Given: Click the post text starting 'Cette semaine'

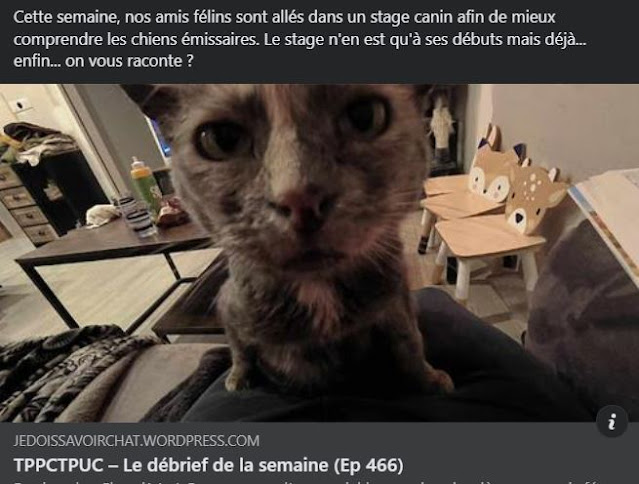Looking at the screenshot, I should click(x=300, y=39).
